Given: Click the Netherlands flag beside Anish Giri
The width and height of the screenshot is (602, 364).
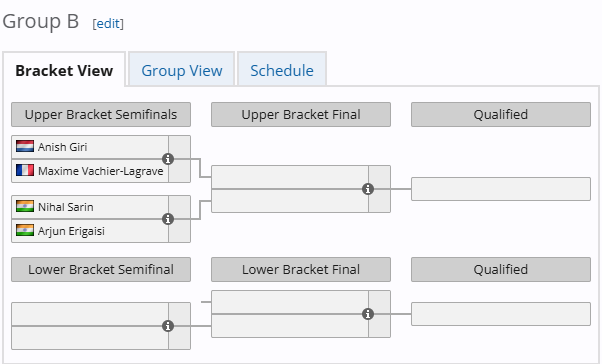Looking at the screenshot, I should (x=25, y=146).
